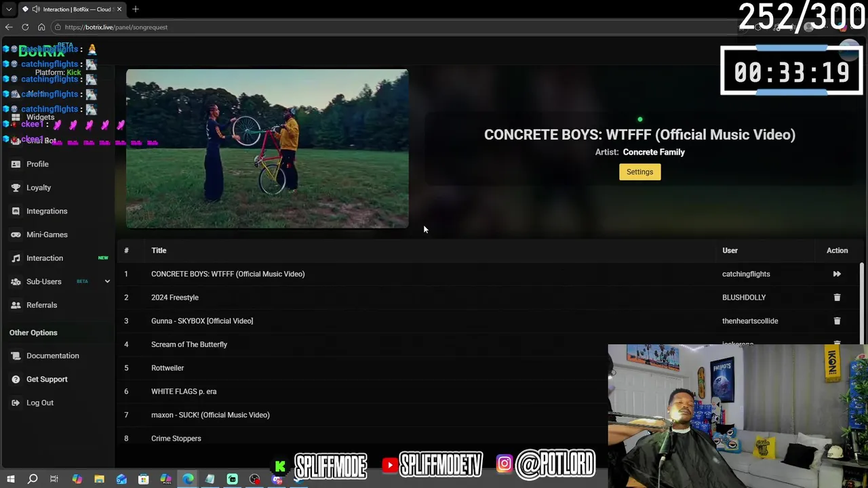Reload the page with refresh icon
Viewport: 868px width, 488px height.
coord(25,27)
